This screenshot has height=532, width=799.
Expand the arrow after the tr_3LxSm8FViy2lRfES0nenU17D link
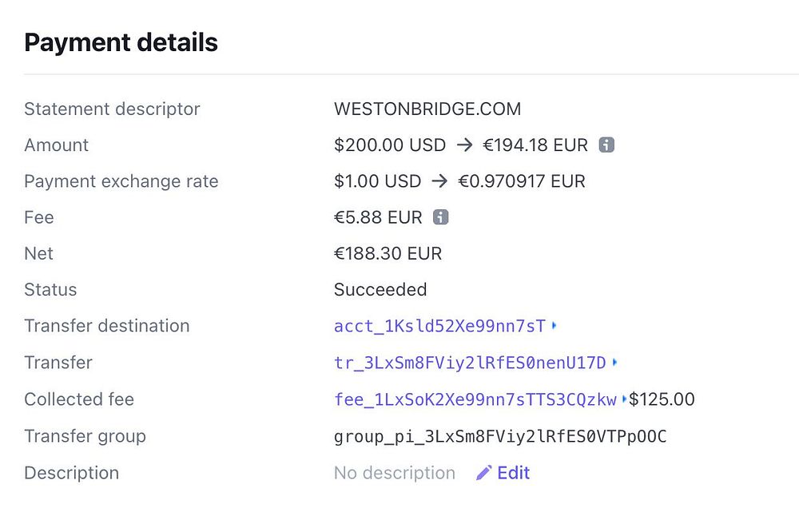click(614, 363)
